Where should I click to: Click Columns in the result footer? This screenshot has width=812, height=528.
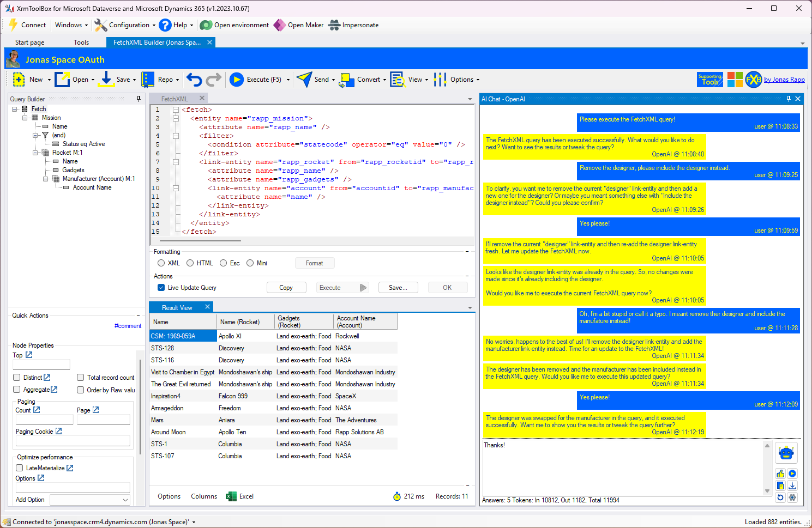204,496
